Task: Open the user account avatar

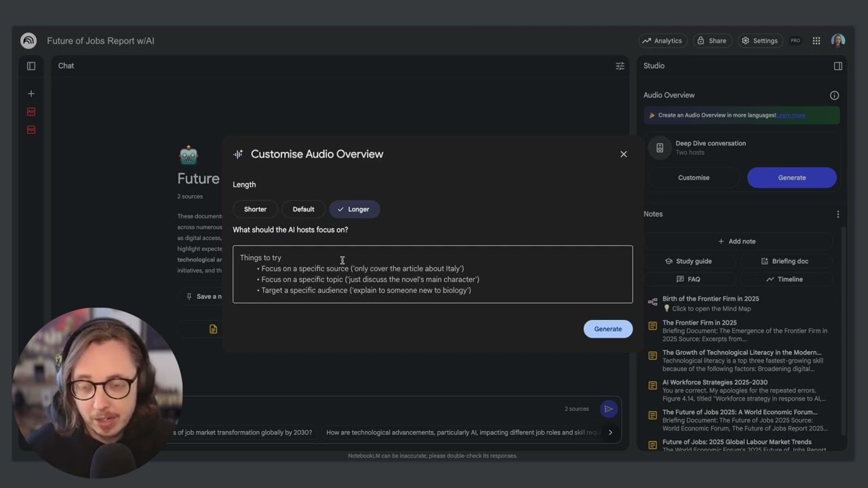Action: tap(838, 41)
